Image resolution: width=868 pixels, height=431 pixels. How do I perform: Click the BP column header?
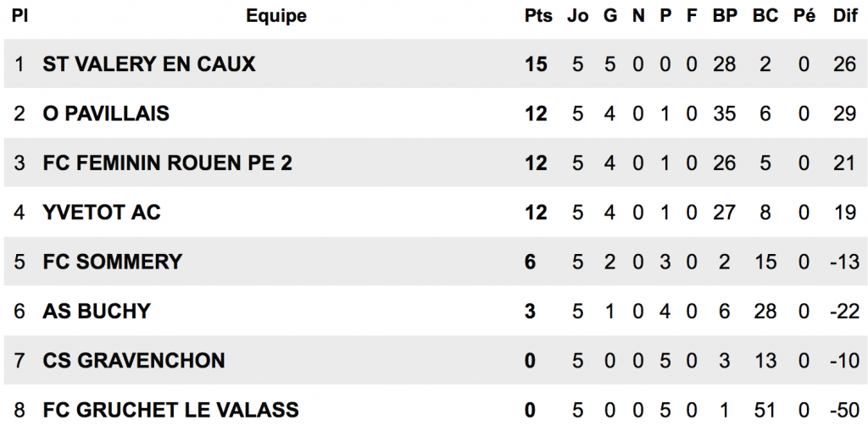click(x=725, y=16)
